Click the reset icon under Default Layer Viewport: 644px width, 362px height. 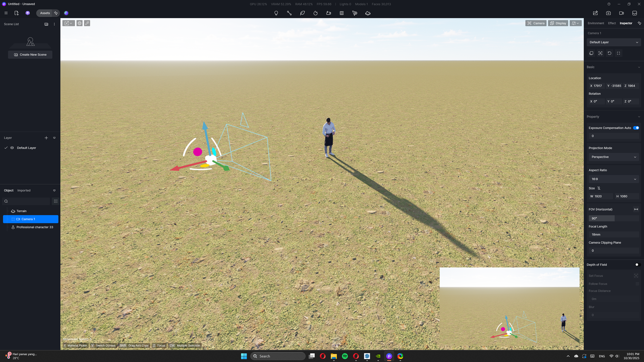(609, 53)
